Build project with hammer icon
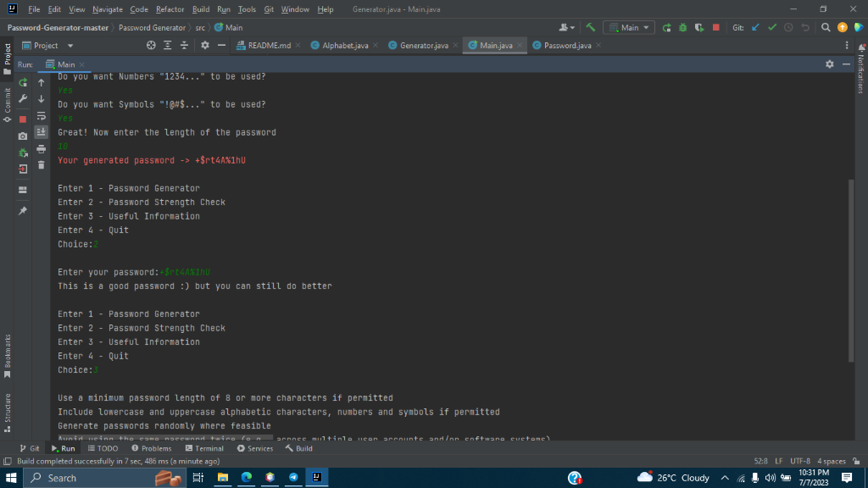Viewport: 868px width, 488px height. [590, 28]
